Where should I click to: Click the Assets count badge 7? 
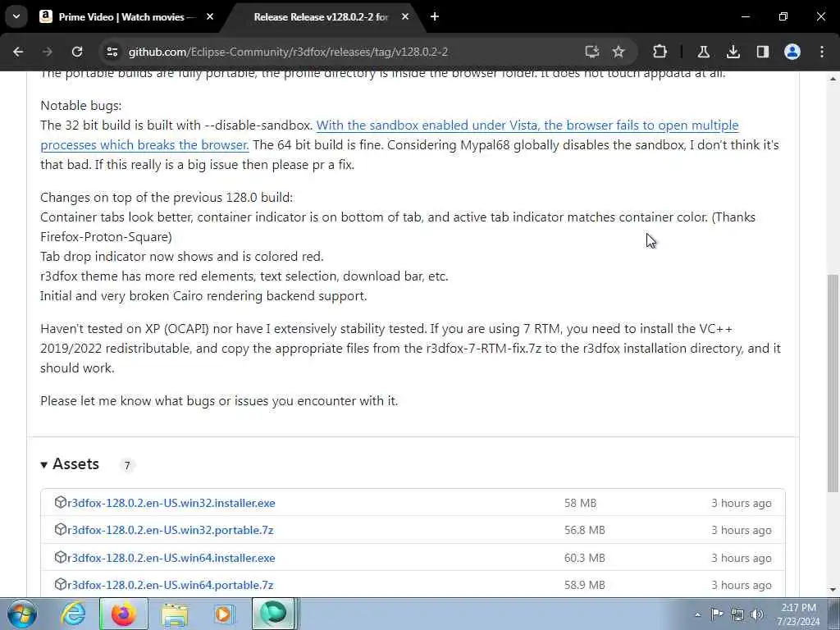127,466
